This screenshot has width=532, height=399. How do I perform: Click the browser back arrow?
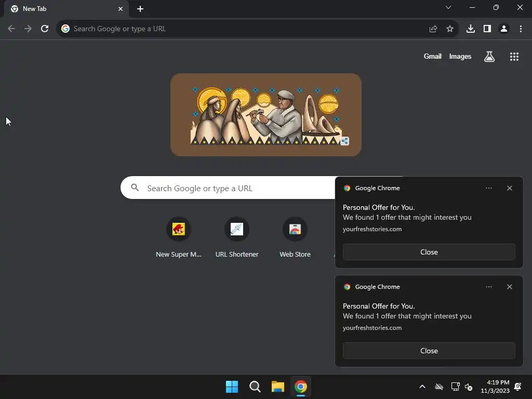[x=11, y=29]
